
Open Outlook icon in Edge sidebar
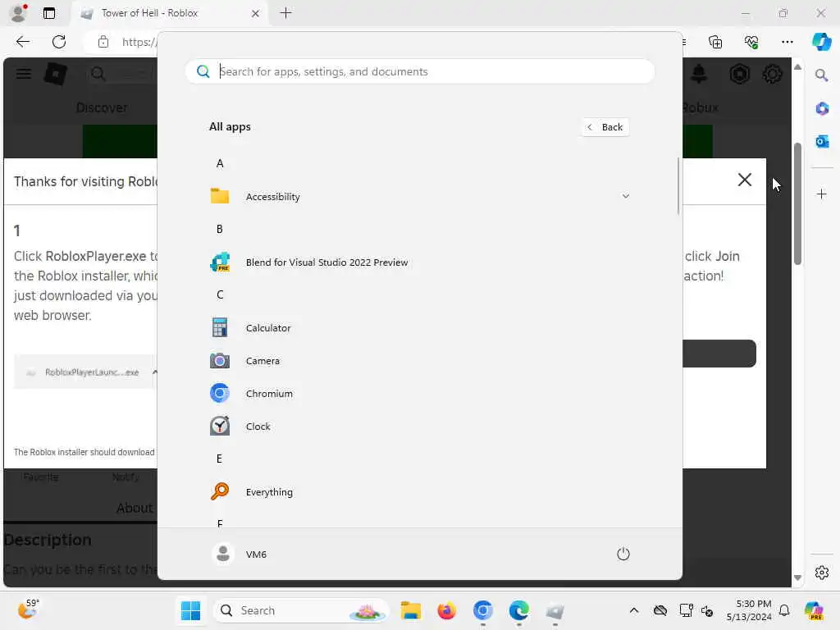coord(822,141)
